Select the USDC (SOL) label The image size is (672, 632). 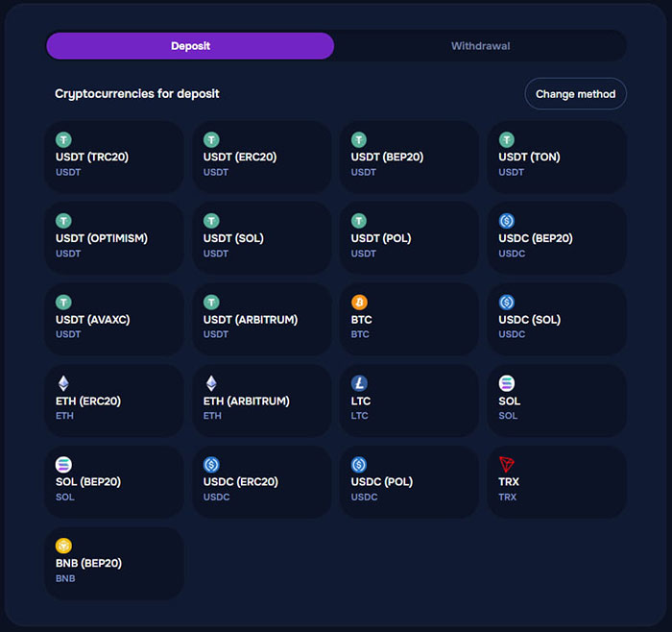[530, 320]
